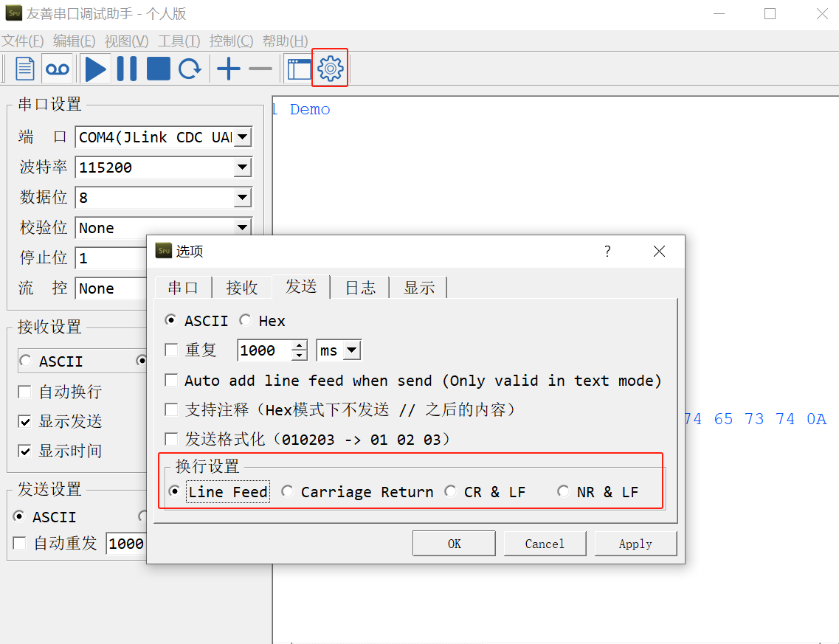Image resolution: width=839 pixels, height=644 pixels.
Task: Click the new document toolbar icon
Action: (x=25, y=69)
